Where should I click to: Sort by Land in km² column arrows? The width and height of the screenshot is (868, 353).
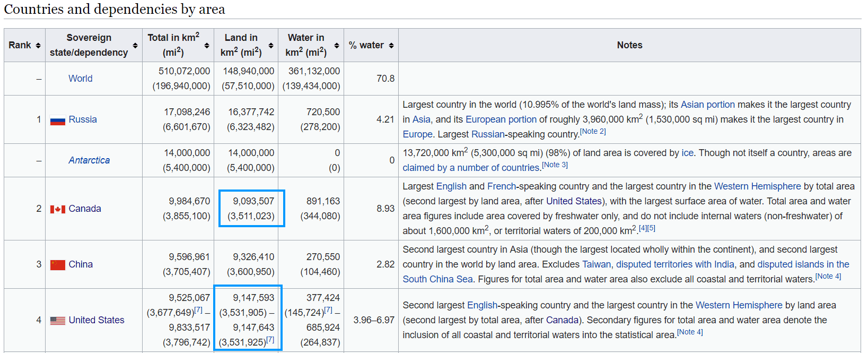(x=271, y=46)
